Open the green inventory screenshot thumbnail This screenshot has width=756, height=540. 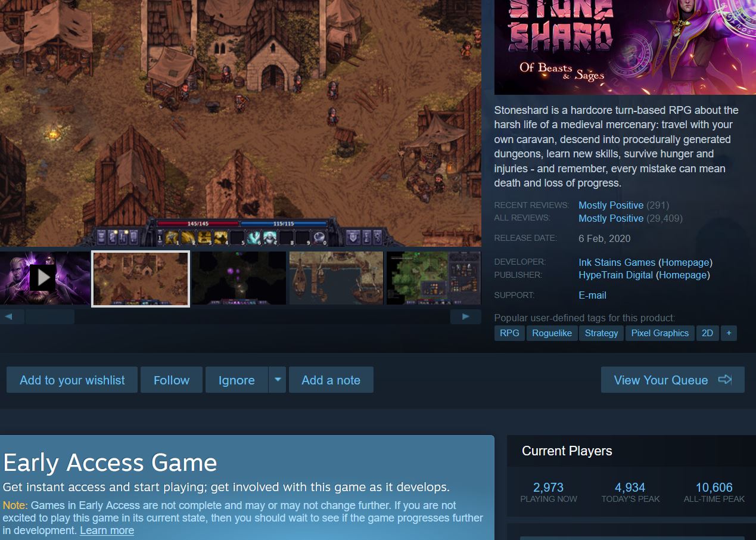(x=434, y=278)
